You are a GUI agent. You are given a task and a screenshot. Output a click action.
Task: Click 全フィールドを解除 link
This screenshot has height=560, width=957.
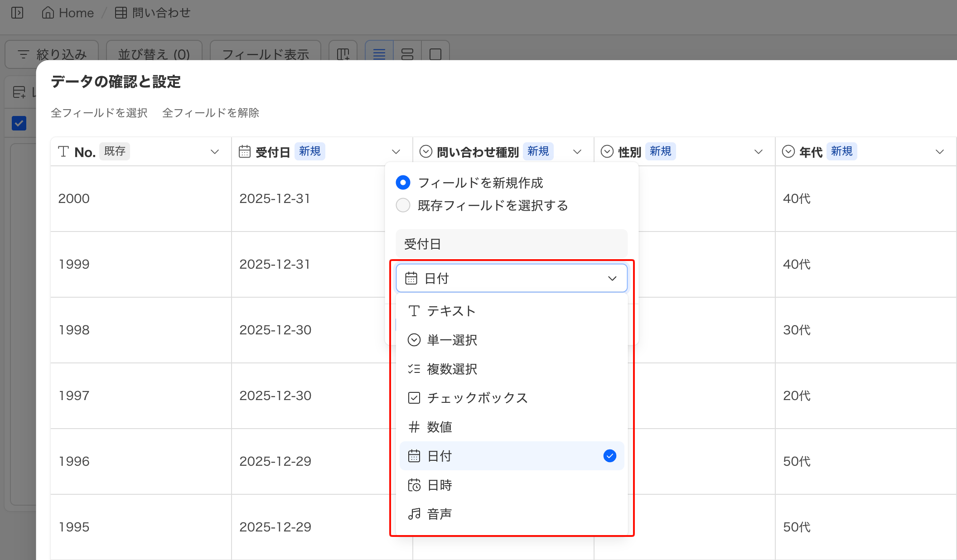210,113
